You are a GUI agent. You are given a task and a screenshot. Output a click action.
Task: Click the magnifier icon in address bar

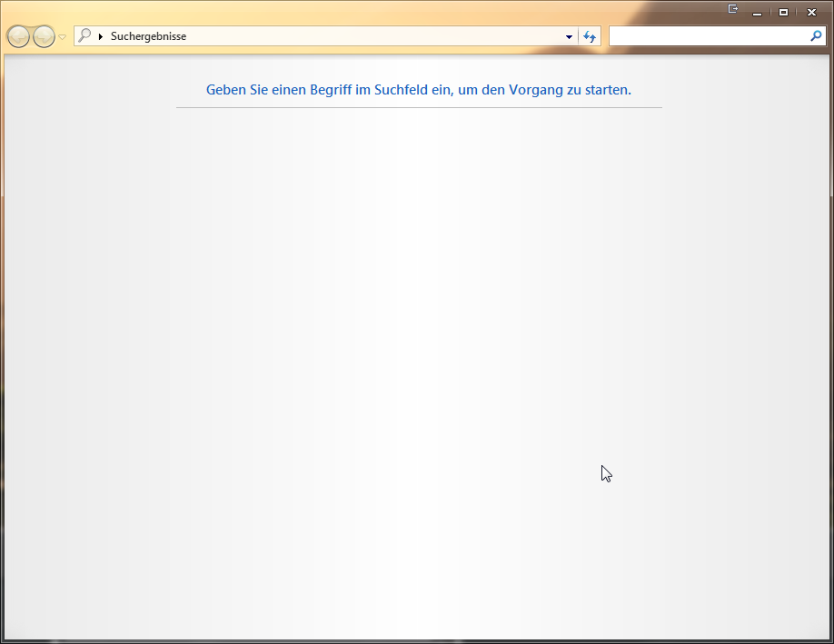(x=84, y=35)
